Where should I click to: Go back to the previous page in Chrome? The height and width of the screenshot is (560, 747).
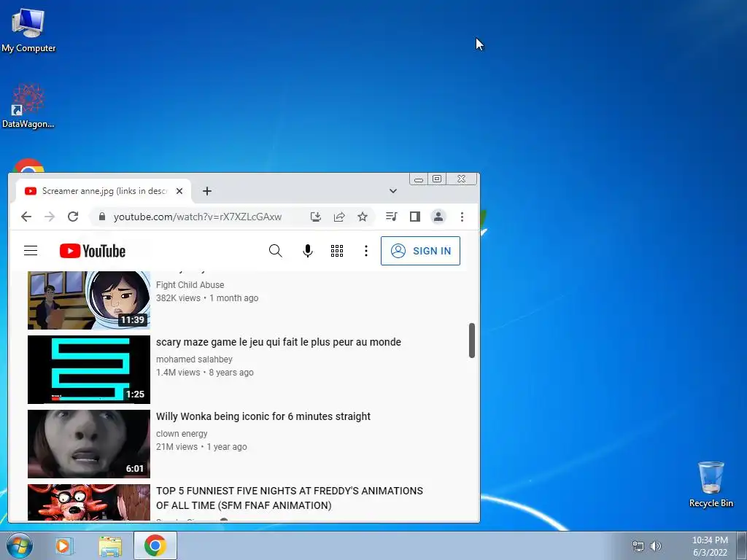[26, 217]
